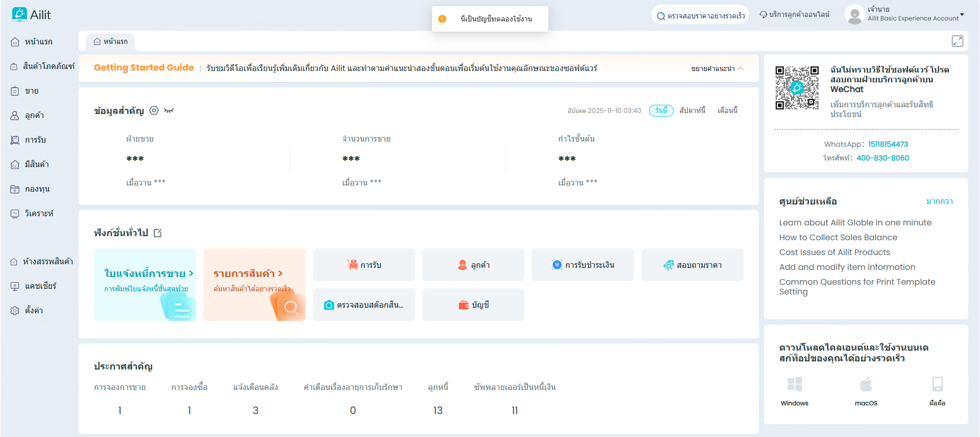Switch to the หน้าแรก tab

pyautogui.click(x=111, y=41)
